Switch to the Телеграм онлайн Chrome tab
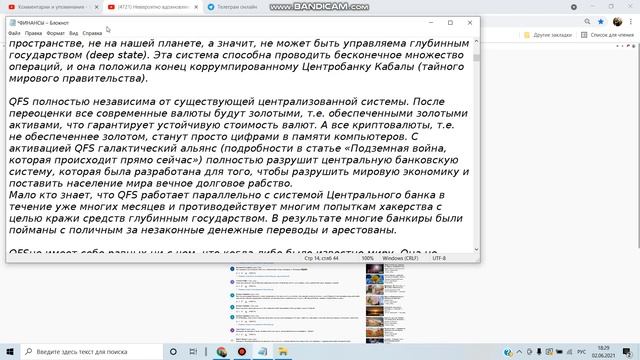The width and height of the screenshot is (640, 360). click(237, 7)
